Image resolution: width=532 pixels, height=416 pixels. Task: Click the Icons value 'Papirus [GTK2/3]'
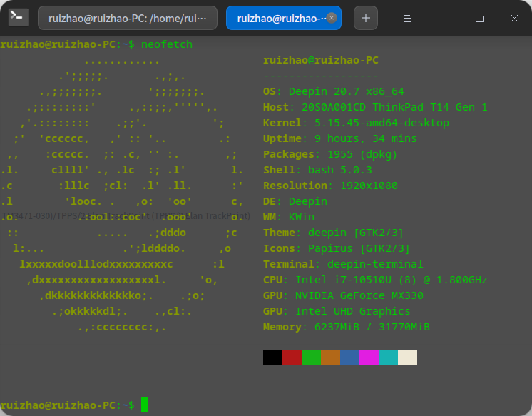[359, 248]
